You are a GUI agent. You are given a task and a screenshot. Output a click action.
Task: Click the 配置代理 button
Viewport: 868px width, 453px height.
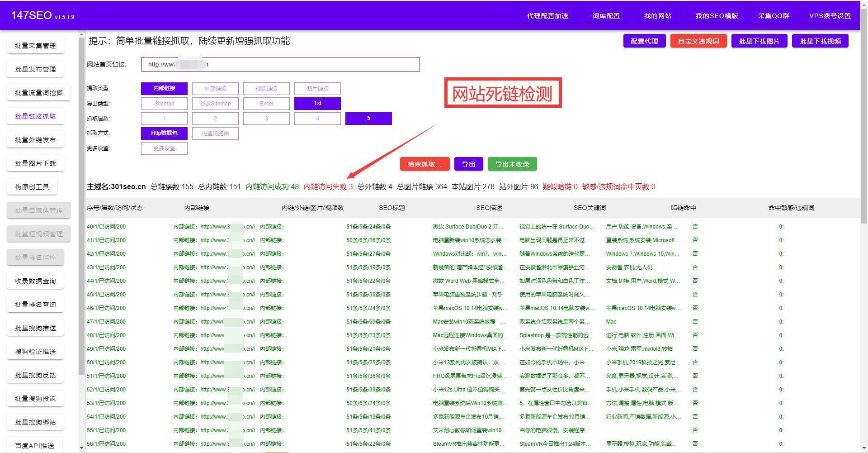(x=644, y=41)
